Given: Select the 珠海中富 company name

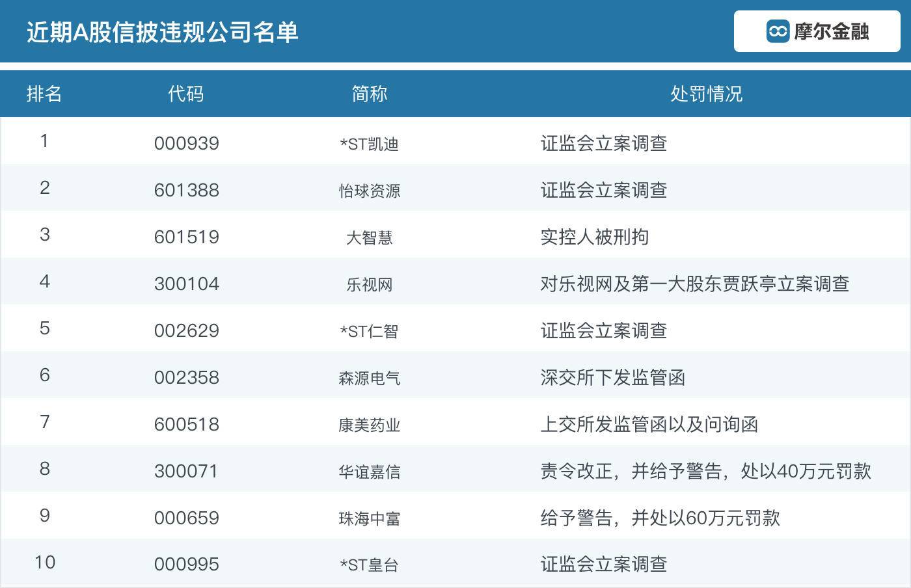Looking at the screenshot, I should point(369,518).
